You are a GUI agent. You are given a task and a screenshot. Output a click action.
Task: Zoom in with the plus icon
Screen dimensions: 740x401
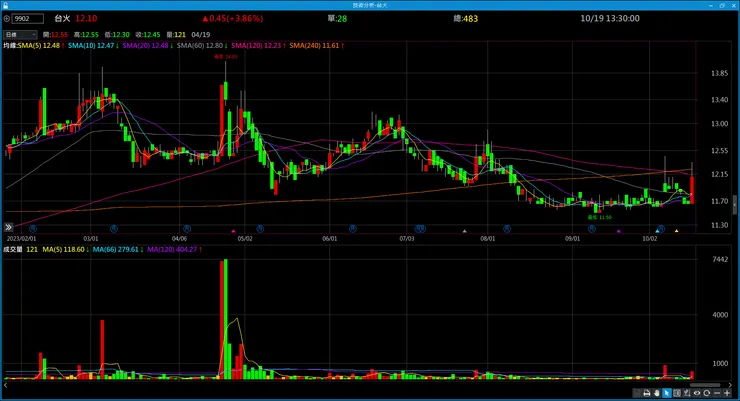[727, 393]
